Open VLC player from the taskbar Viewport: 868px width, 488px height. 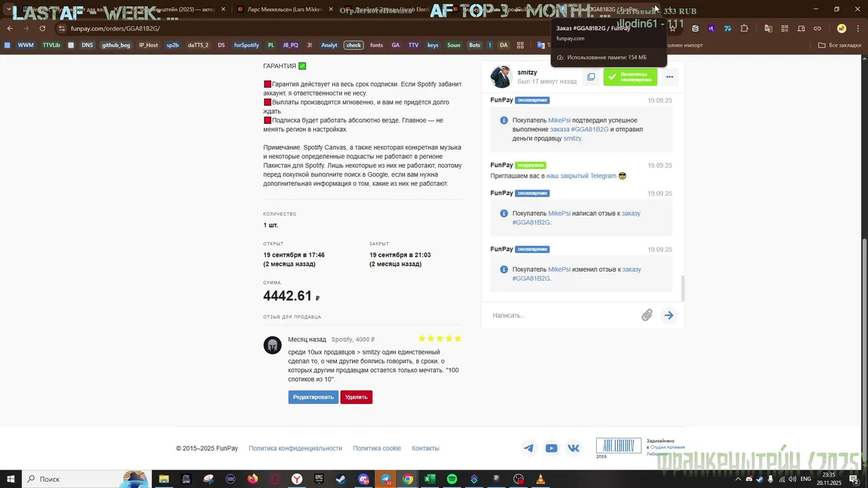pyautogui.click(x=540, y=479)
